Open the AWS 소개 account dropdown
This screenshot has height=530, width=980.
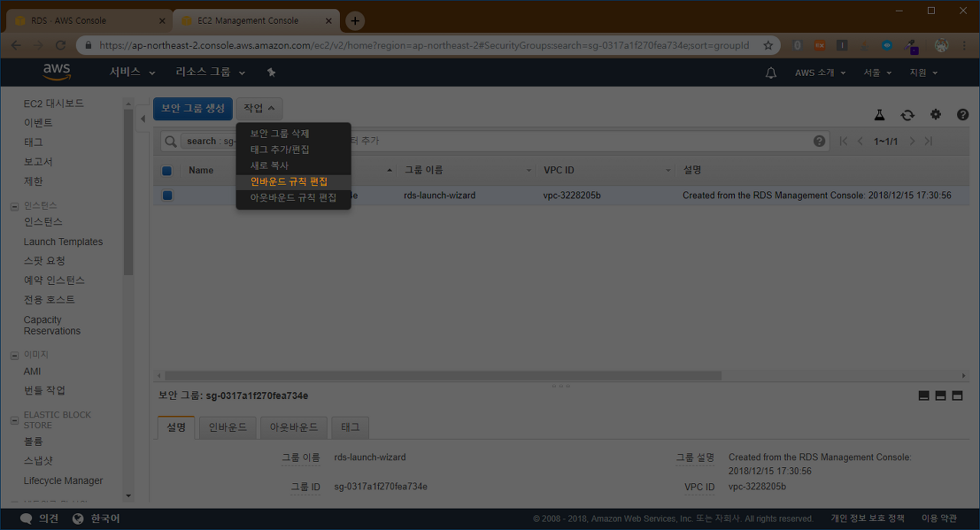click(x=820, y=73)
